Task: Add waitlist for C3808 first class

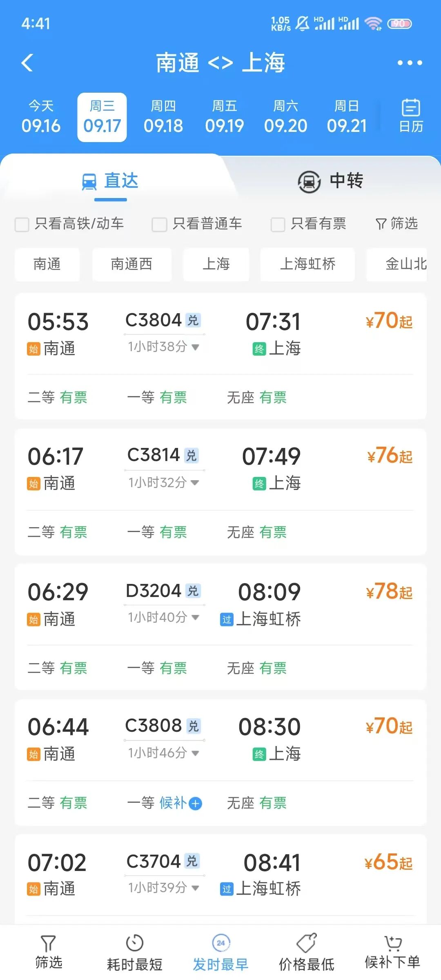Action: click(x=196, y=804)
